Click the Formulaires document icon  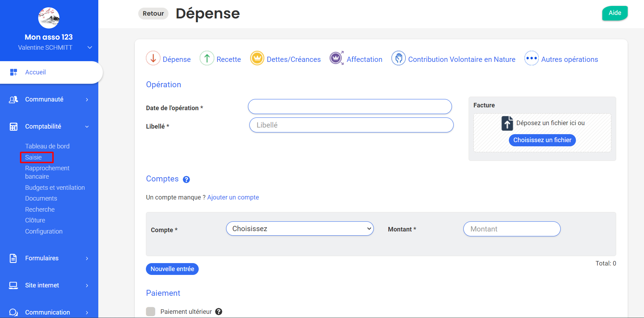coord(13,258)
